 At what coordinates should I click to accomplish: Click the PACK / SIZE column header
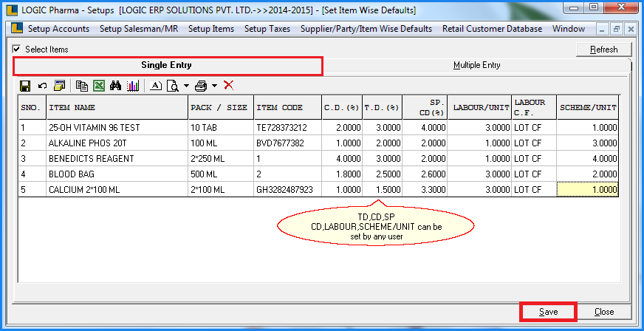pyautogui.click(x=221, y=108)
